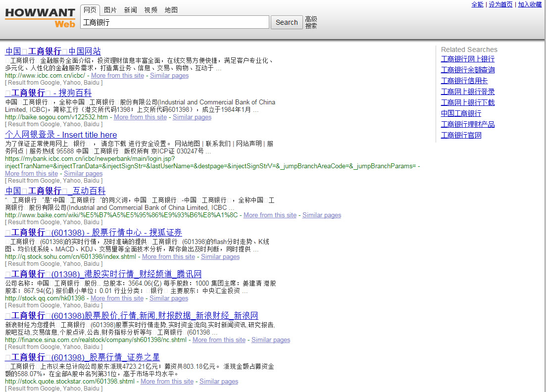Open related search 中国工商银行
The width and height of the screenshot is (546, 392).
pyautogui.click(x=461, y=113)
